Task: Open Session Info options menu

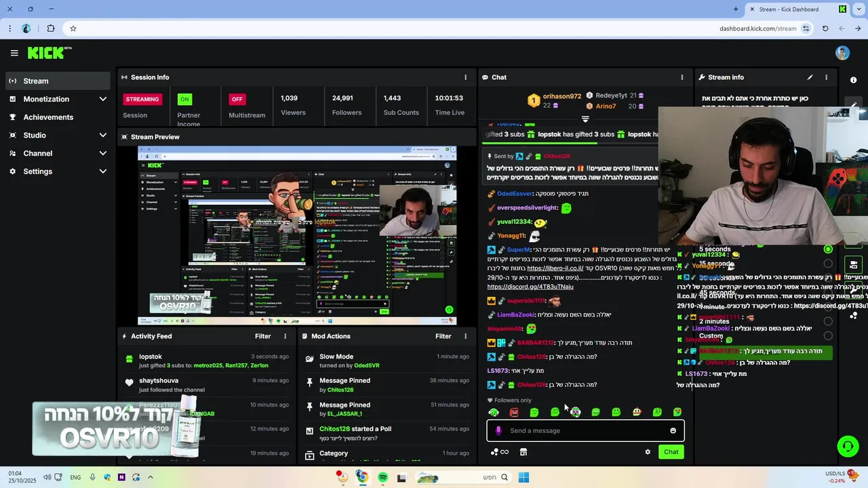Action: tap(465, 77)
